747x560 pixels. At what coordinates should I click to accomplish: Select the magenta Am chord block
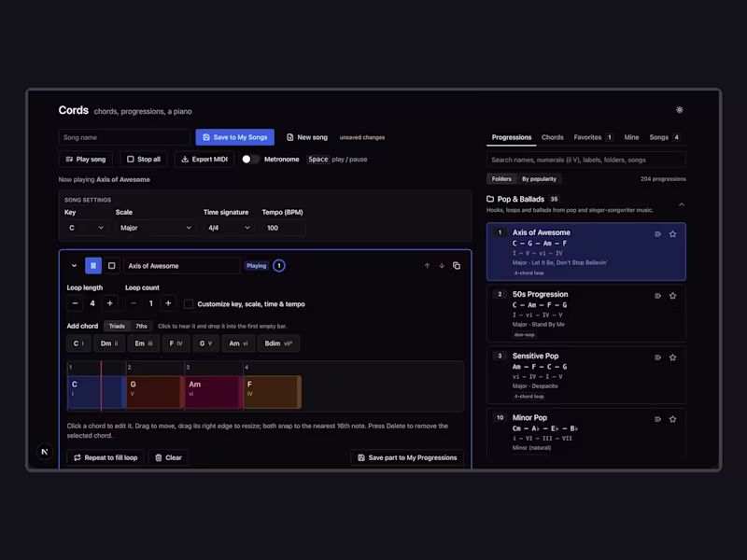(214, 392)
